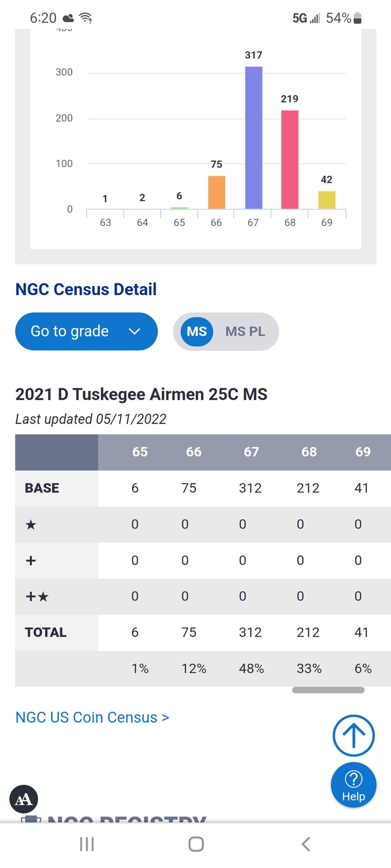
Task: Tap the TOTAL row label
Action: click(46, 632)
